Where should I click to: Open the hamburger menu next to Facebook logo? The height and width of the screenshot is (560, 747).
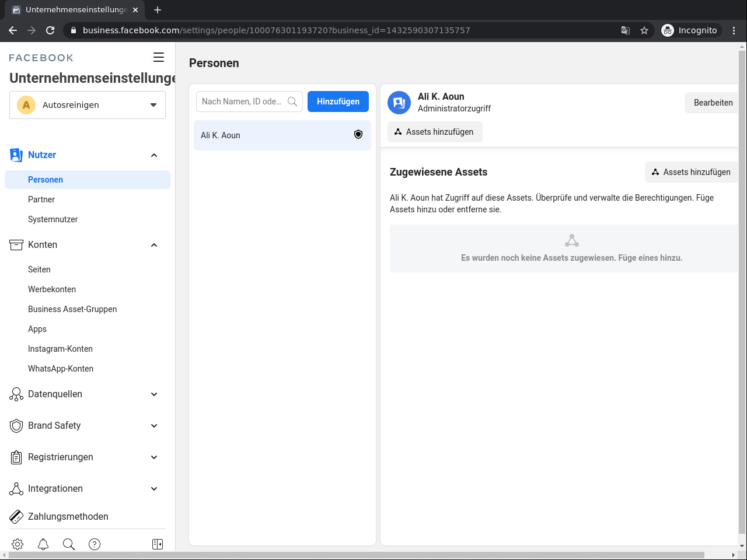(159, 57)
